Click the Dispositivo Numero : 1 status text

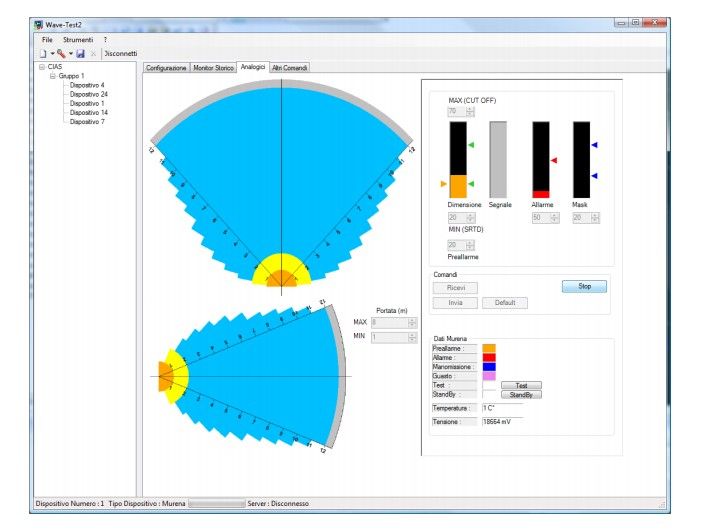click(x=70, y=504)
